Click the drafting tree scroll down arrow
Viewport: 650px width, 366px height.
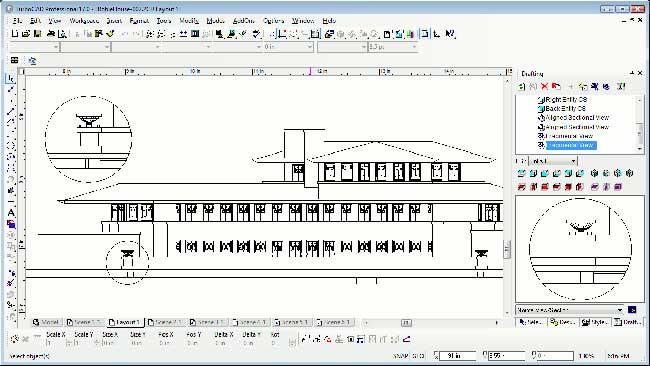[x=640, y=148]
